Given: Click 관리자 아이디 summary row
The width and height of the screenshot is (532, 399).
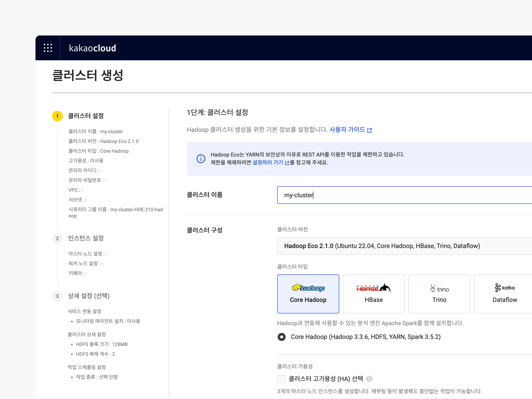Looking at the screenshot, I should [x=85, y=170].
